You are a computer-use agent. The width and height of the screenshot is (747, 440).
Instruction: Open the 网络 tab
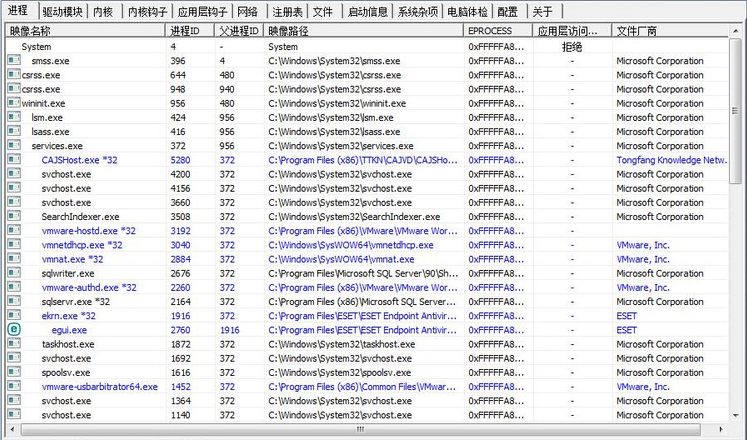pos(248,11)
